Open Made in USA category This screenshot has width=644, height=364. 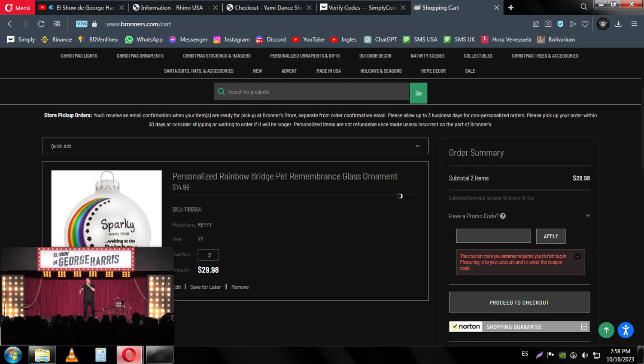click(x=328, y=71)
